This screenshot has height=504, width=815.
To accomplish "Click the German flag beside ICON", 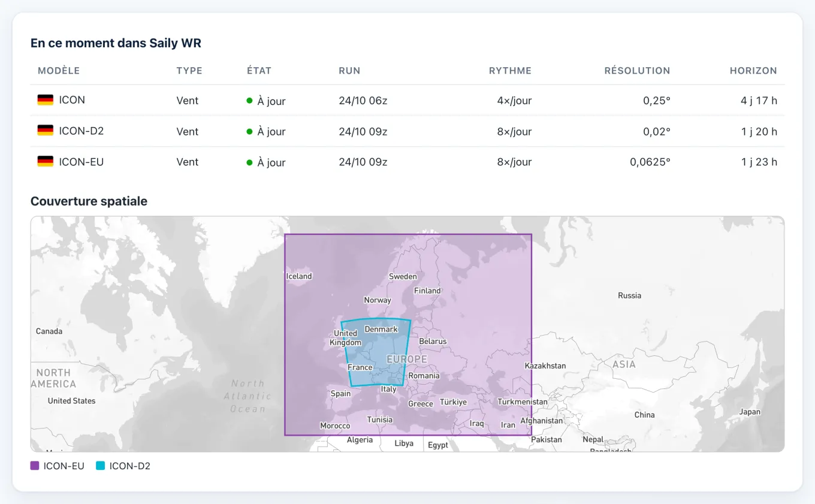I will (46, 100).
